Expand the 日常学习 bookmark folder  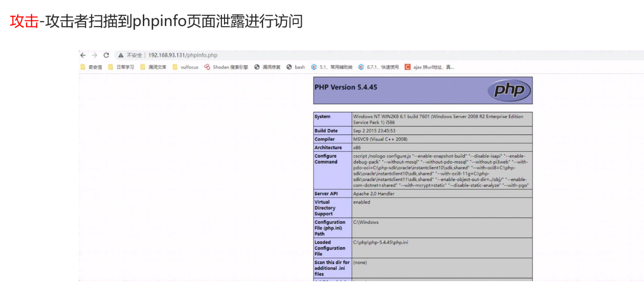click(x=121, y=67)
